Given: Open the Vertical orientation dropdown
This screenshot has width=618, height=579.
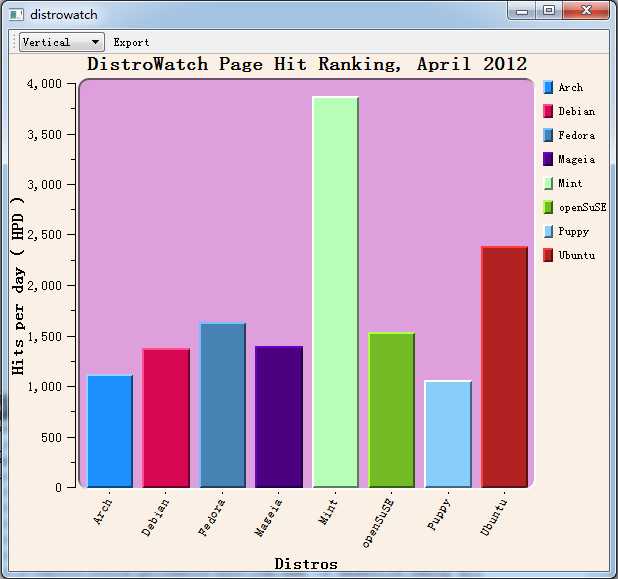Looking at the screenshot, I should pos(62,42).
